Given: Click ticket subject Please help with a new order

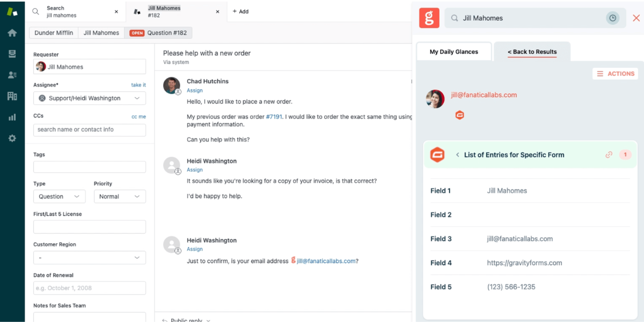Looking at the screenshot, I should click(207, 53).
